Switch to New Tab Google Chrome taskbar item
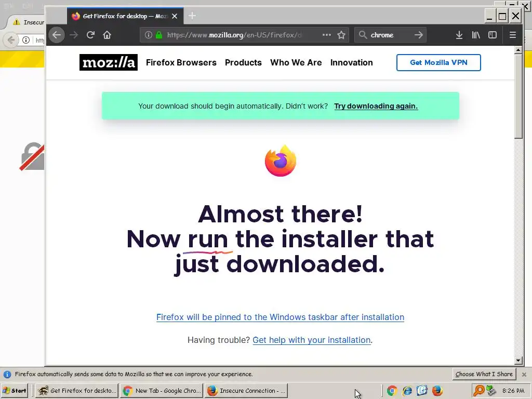 coord(162,391)
